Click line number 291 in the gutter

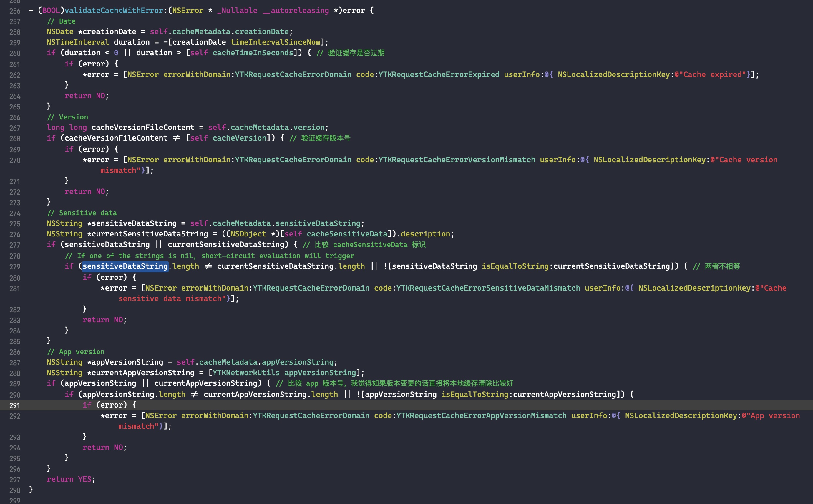[x=14, y=405]
